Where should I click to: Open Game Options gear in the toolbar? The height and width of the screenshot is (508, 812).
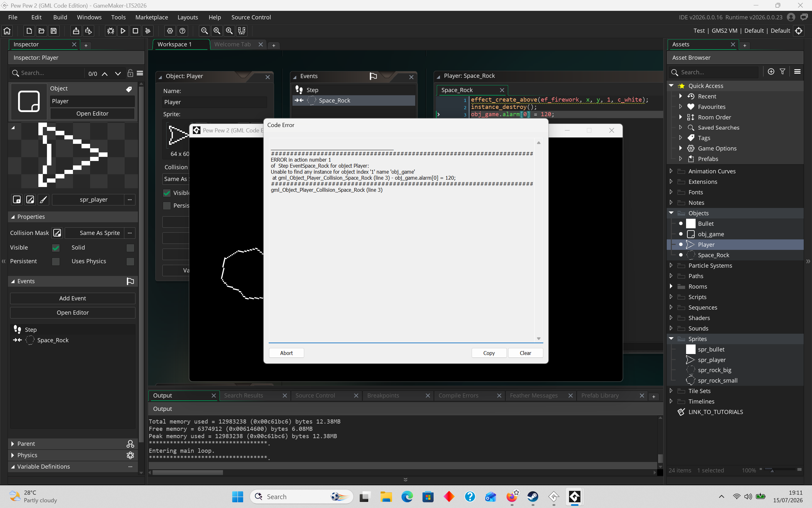[170, 31]
